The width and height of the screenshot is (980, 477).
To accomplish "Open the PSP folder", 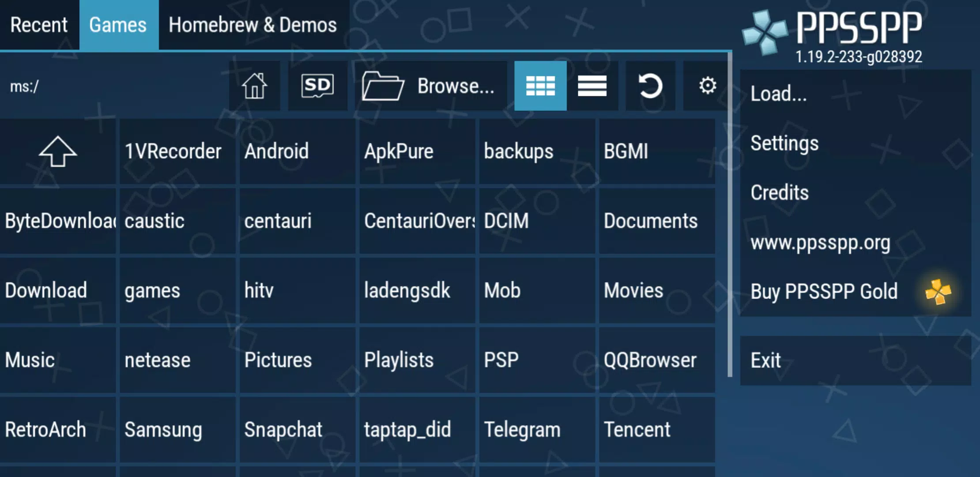I will point(536,360).
